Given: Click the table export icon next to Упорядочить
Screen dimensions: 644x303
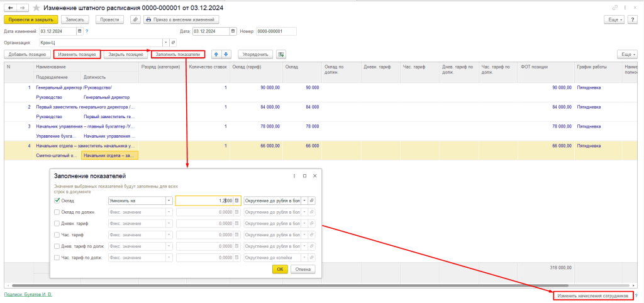Looking at the screenshot, I should coord(280,54).
